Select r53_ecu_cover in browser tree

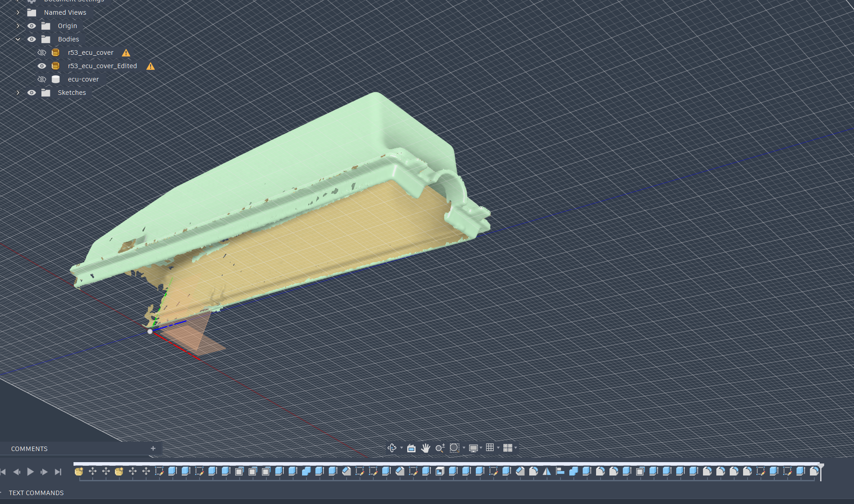pyautogui.click(x=90, y=53)
